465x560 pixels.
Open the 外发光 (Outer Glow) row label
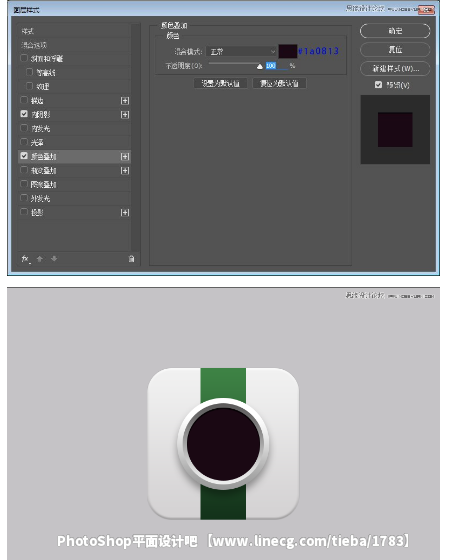pyautogui.click(x=40, y=199)
